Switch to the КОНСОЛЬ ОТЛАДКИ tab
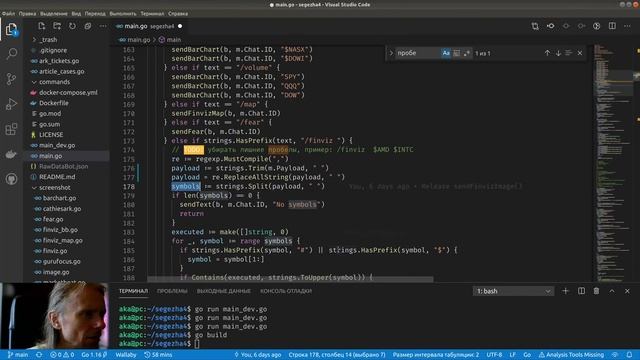 click(x=286, y=291)
